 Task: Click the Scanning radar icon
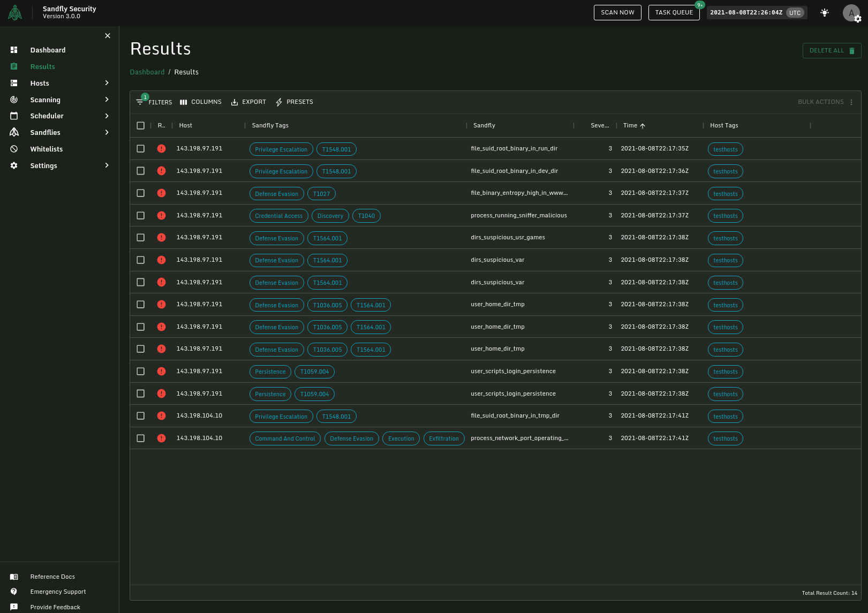(x=14, y=100)
